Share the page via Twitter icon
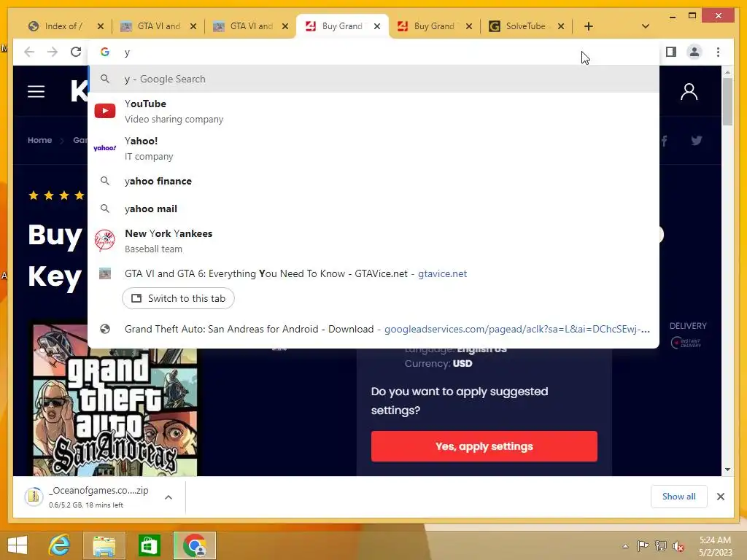The width and height of the screenshot is (747, 560). point(697,141)
